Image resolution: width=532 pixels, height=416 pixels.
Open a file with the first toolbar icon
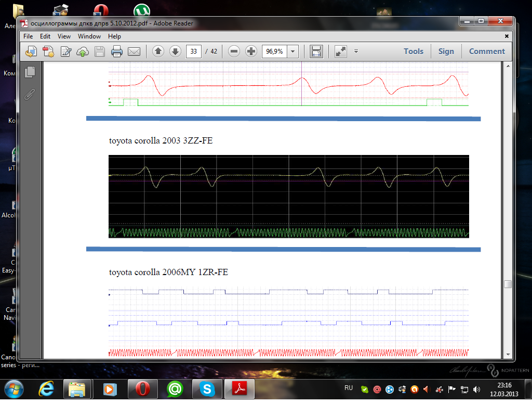[31, 51]
